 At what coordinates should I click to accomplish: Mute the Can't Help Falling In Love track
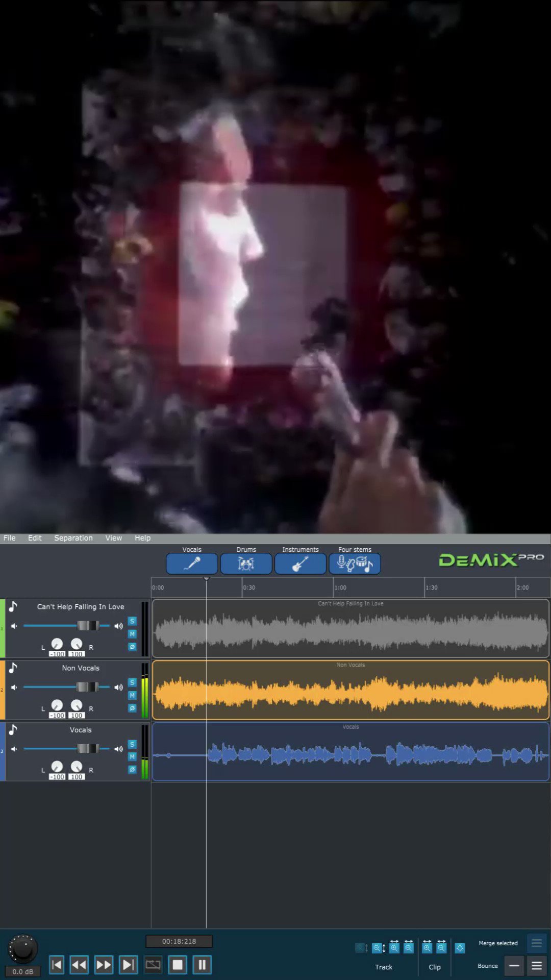(x=132, y=634)
